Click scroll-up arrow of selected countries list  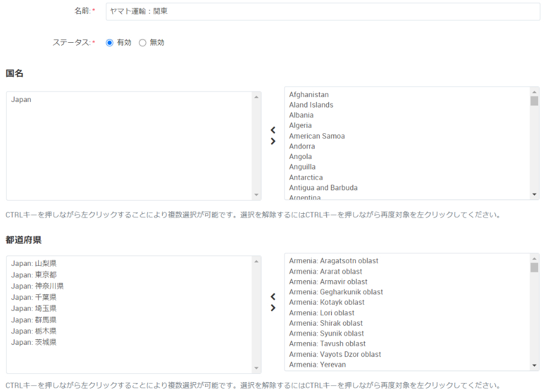click(x=256, y=97)
